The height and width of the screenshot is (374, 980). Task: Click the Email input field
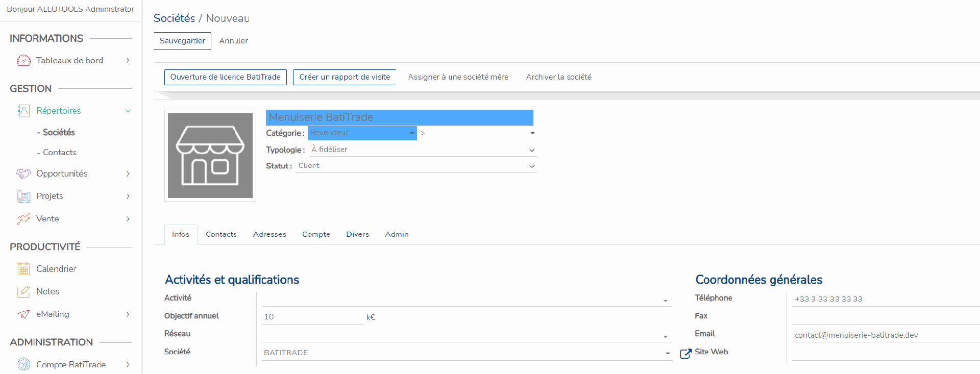click(x=886, y=335)
